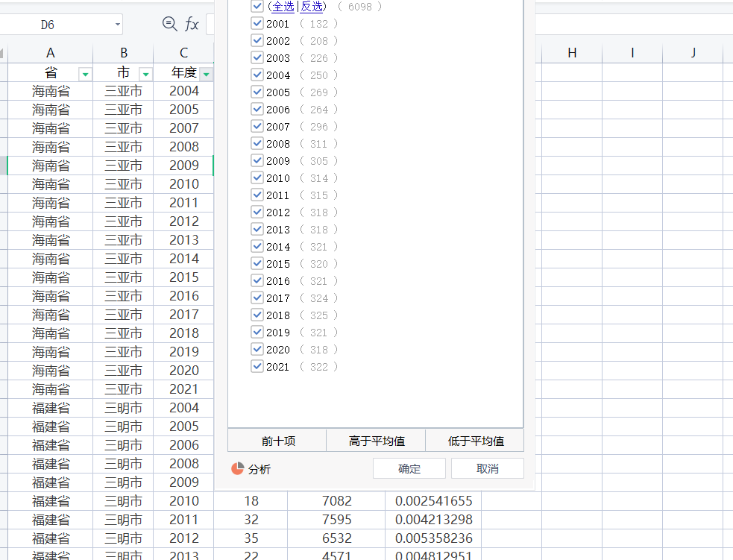
Task: Open the 市 column filter dropdown
Action: (x=146, y=75)
